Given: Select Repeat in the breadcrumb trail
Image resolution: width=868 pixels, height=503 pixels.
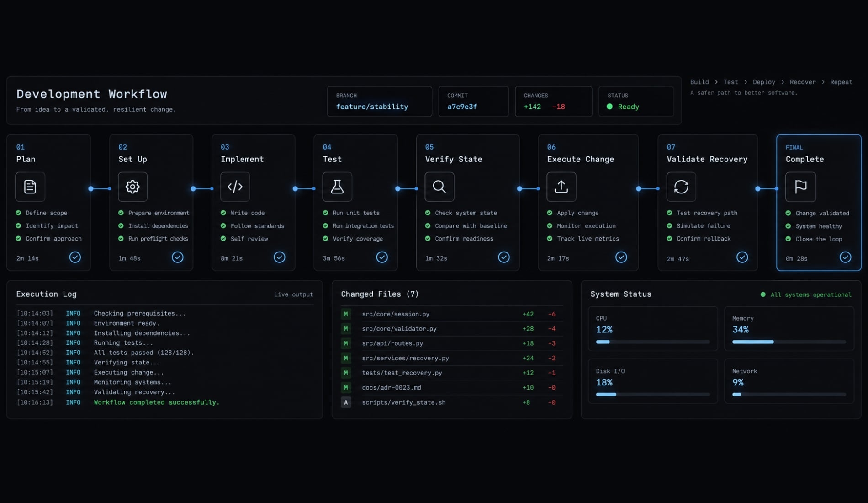Looking at the screenshot, I should [841, 82].
